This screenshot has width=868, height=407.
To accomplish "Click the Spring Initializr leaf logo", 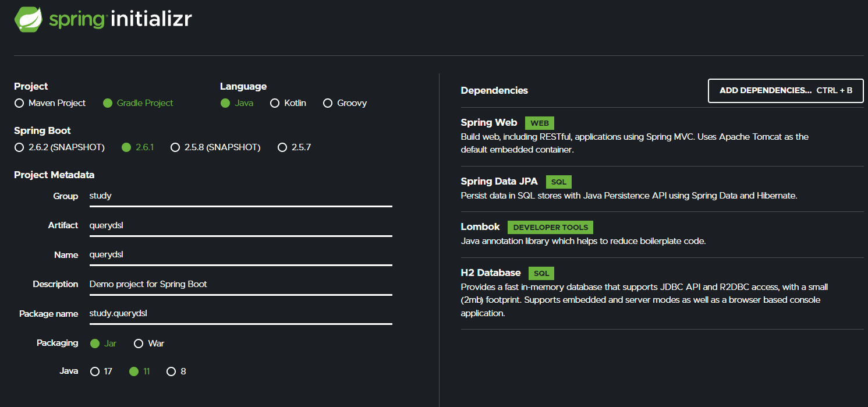I will (x=29, y=19).
